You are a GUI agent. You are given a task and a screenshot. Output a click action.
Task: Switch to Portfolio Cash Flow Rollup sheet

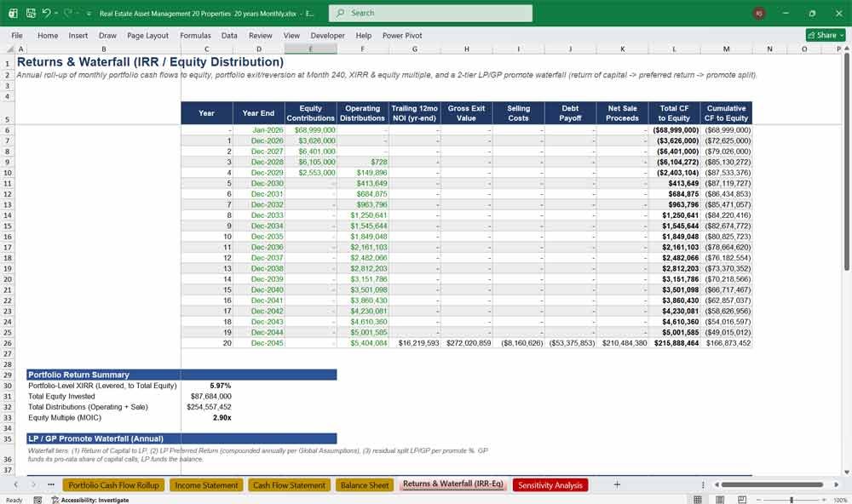pyautogui.click(x=113, y=485)
